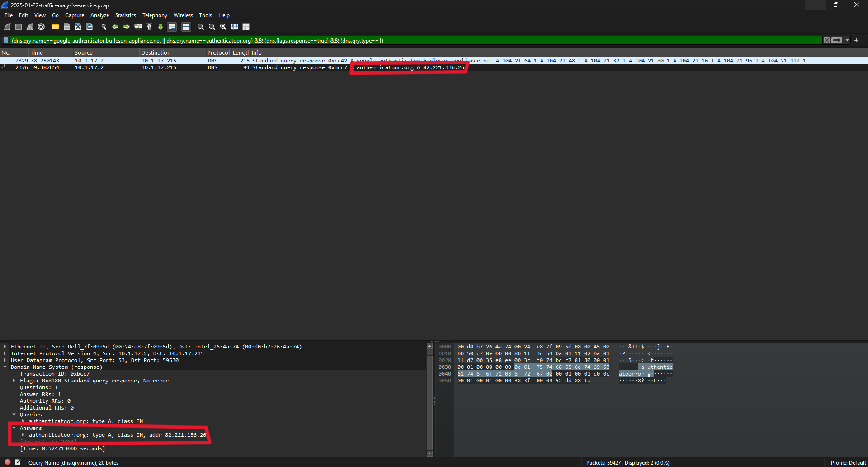Expand the Ethernet II tree item
The width and height of the screenshot is (868, 467).
click(5, 347)
